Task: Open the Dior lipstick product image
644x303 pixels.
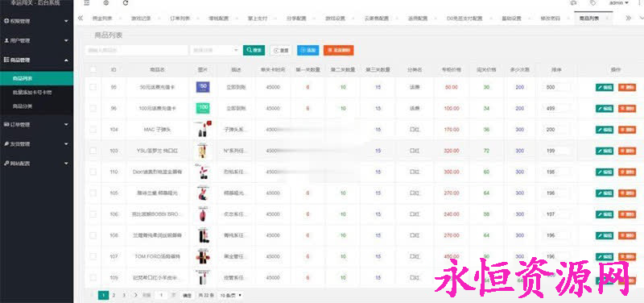Action: [203, 172]
